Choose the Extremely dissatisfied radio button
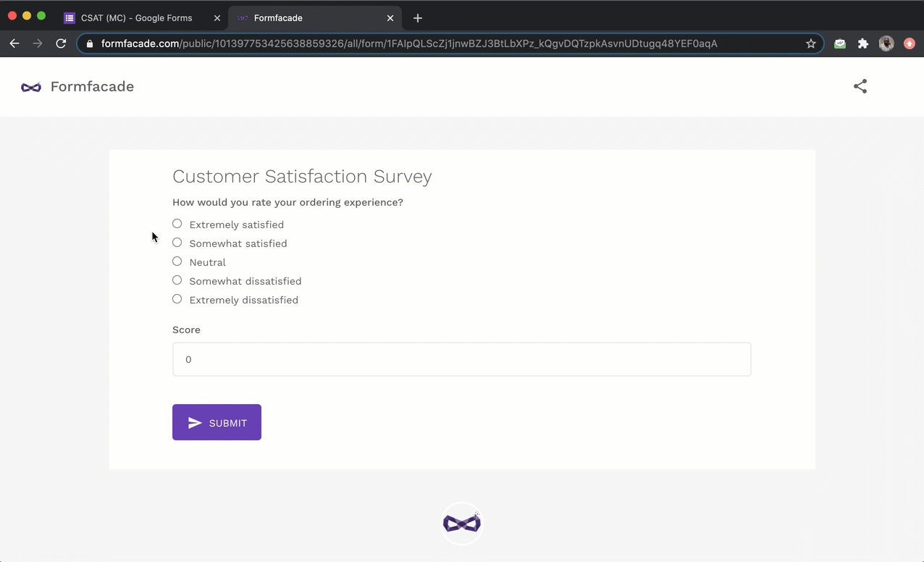The height and width of the screenshot is (562, 924). pyautogui.click(x=177, y=299)
